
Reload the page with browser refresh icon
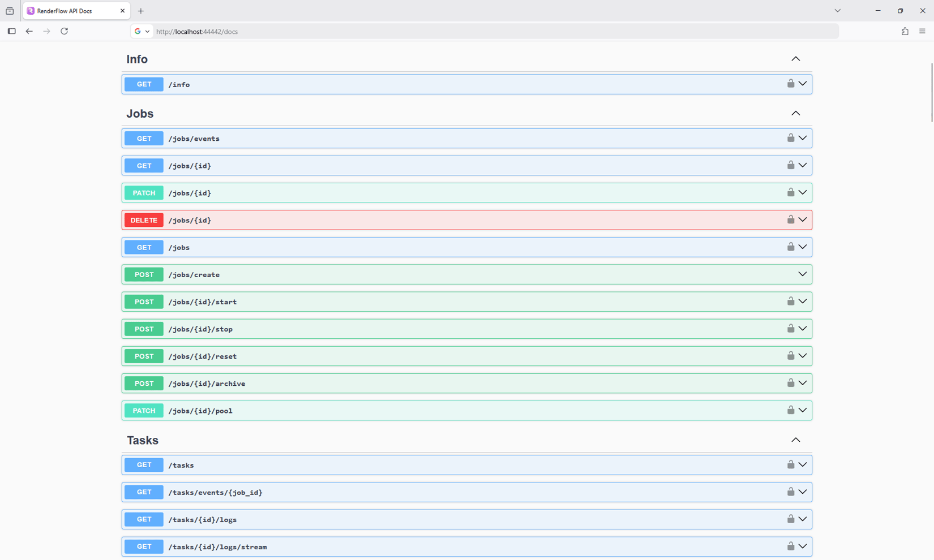tap(65, 31)
